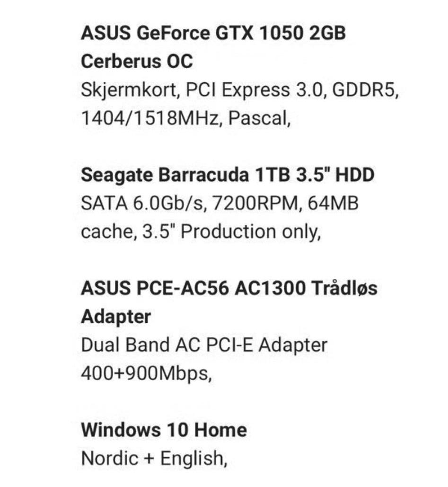Click the Dual Band AC PCI-E Adapter line
Screen dimensions: 448x487
coord(204,345)
